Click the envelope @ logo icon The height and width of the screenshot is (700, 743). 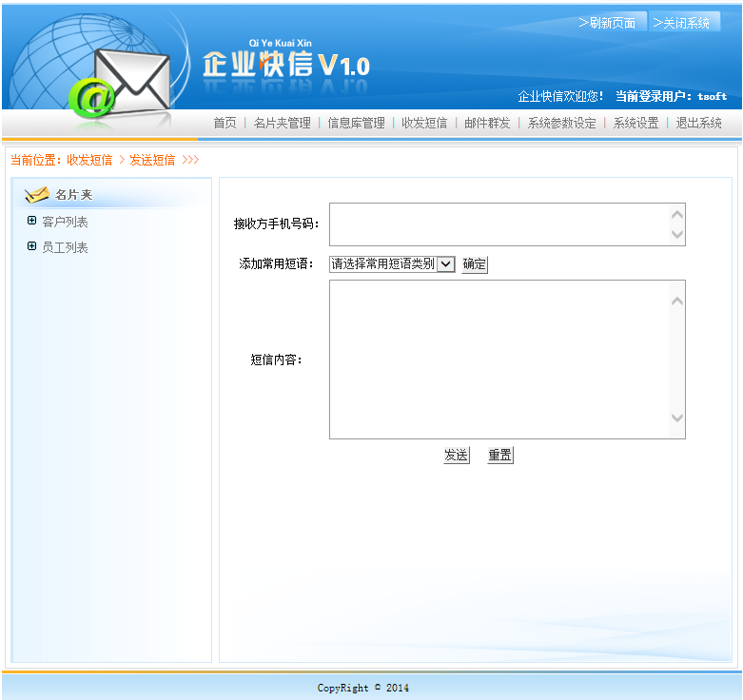tap(120, 83)
